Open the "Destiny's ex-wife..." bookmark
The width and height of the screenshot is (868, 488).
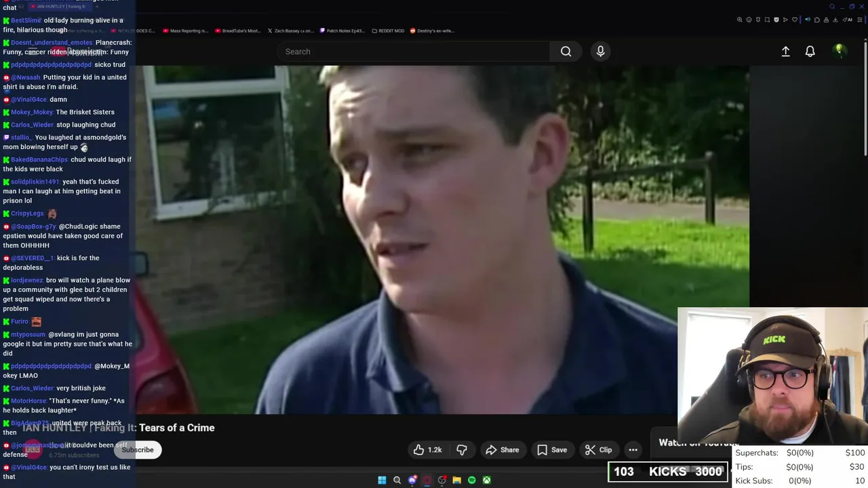pos(431,30)
